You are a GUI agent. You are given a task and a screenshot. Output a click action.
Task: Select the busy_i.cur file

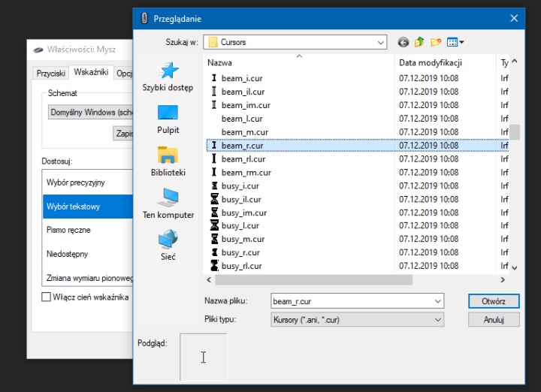tap(240, 185)
